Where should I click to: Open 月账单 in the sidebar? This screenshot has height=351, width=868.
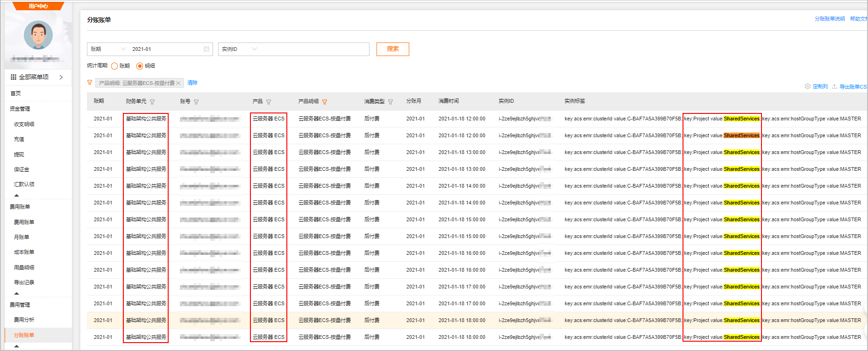coord(21,237)
